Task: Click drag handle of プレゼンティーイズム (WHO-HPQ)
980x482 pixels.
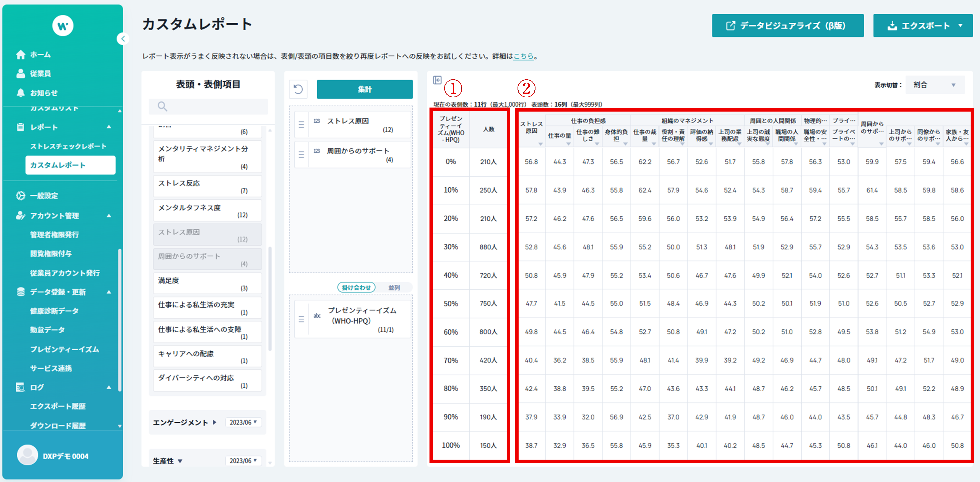Action: point(301,319)
